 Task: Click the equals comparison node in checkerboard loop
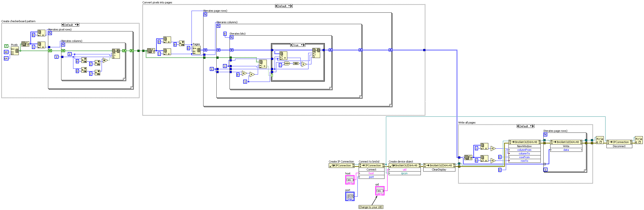[x=105, y=60]
